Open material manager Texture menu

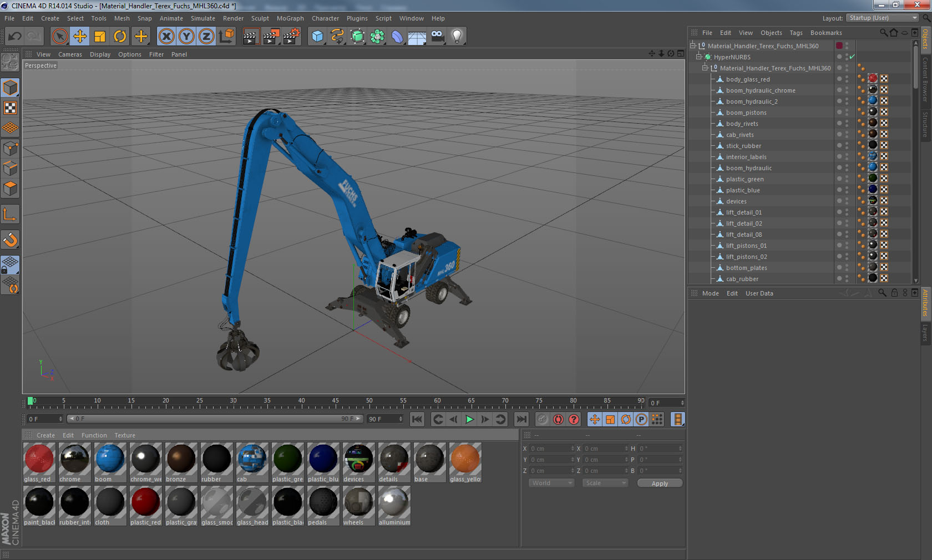point(125,435)
